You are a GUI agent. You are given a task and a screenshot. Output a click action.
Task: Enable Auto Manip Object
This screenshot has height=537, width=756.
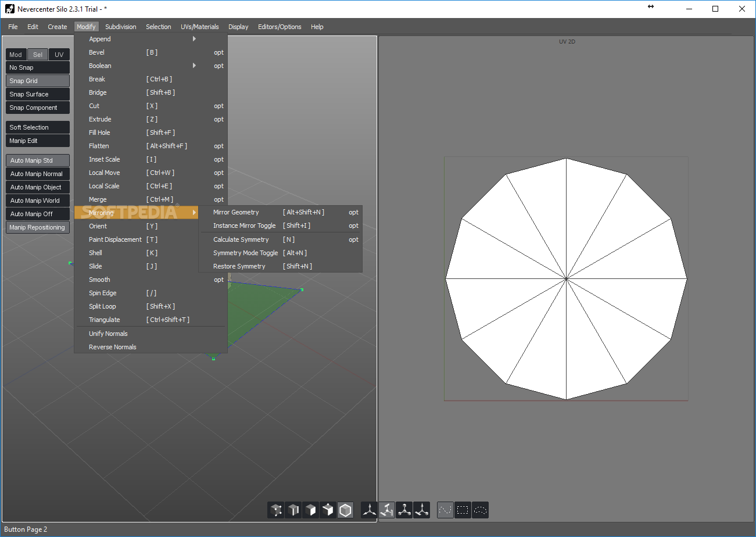[x=38, y=187]
